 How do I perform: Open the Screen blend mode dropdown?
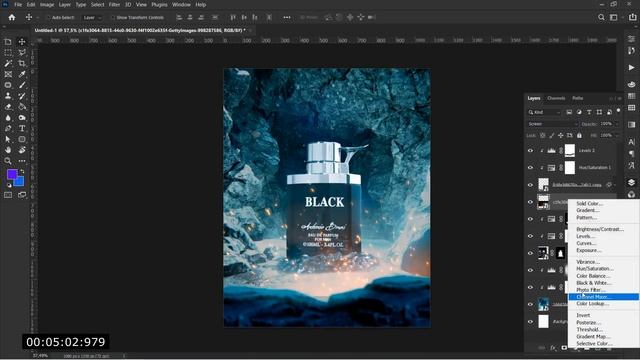click(553, 124)
